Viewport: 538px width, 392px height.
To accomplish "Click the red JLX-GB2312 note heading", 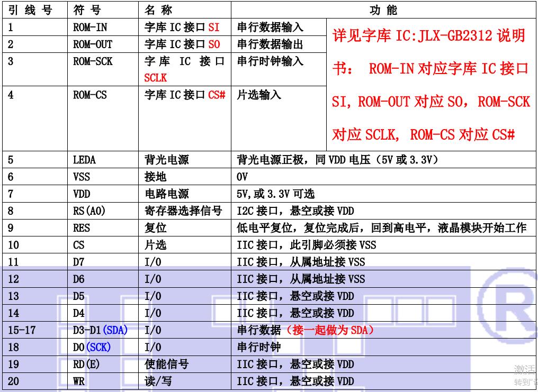I will click(x=429, y=36).
